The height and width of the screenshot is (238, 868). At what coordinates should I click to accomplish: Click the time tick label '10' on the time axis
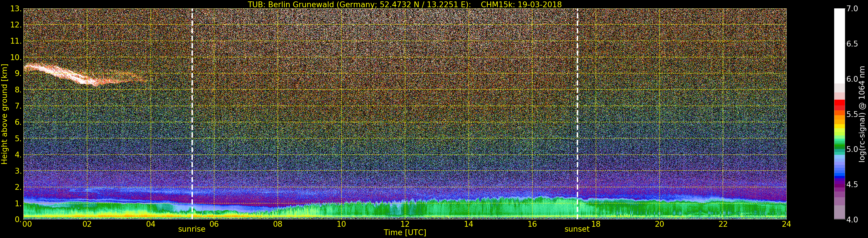pos(341,224)
